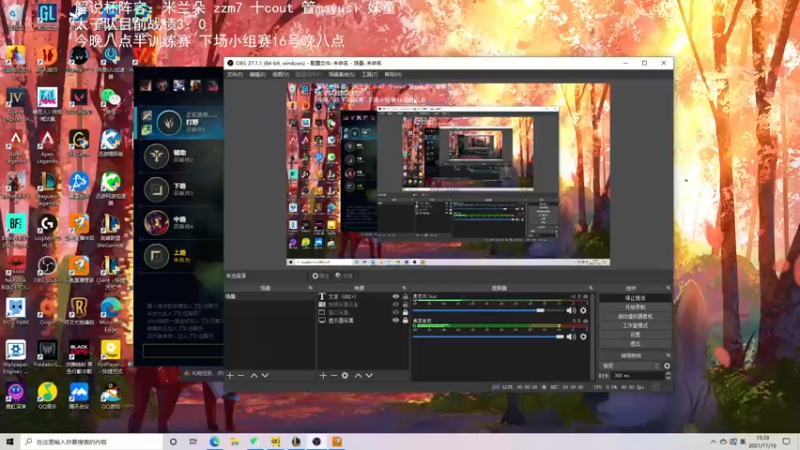Move the source up in the Sources list
This screenshot has height=450, width=800.
coord(358,376)
